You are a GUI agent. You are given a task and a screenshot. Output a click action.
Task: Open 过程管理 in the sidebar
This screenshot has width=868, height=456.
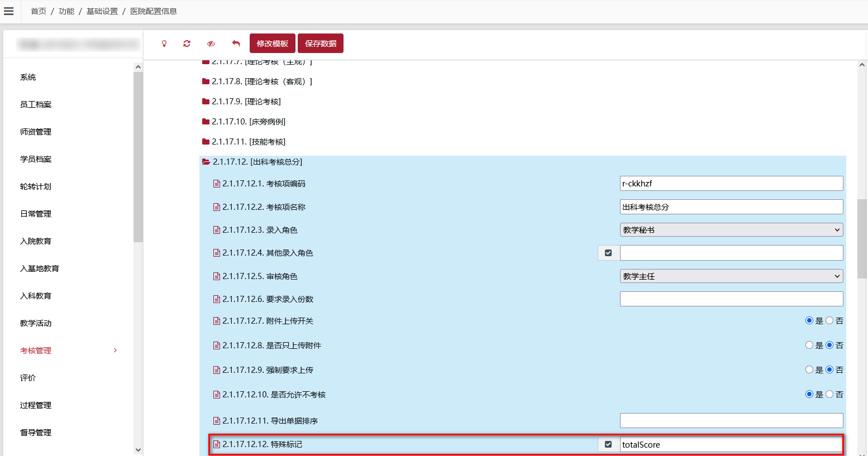coord(36,405)
